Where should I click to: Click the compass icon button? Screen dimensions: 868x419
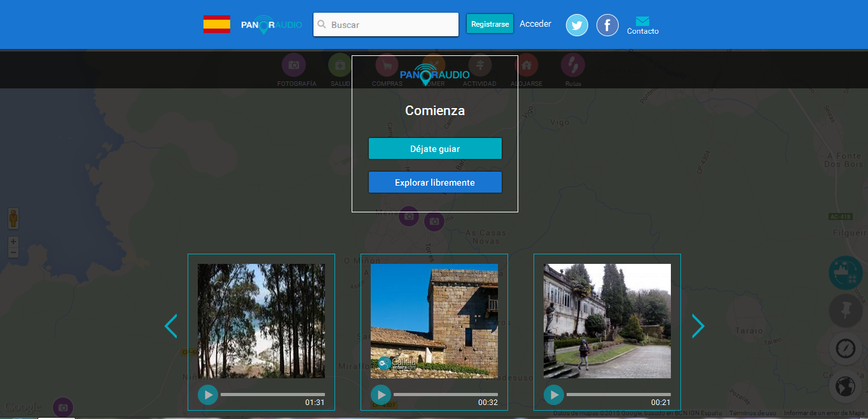[x=845, y=348]
